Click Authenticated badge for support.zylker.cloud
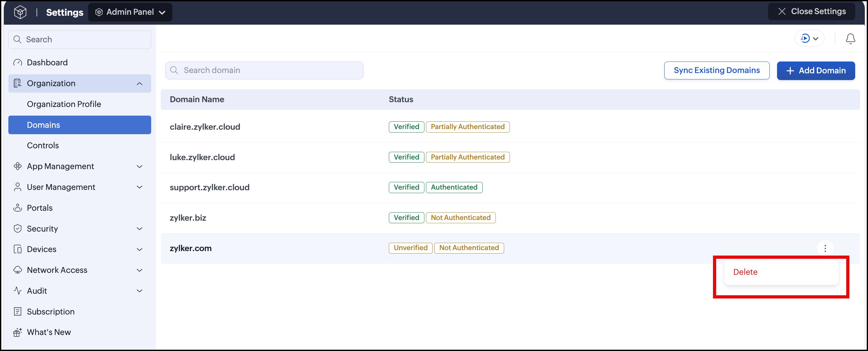The width and height of the screenshot is (868, 351). (x=454, y=187)
